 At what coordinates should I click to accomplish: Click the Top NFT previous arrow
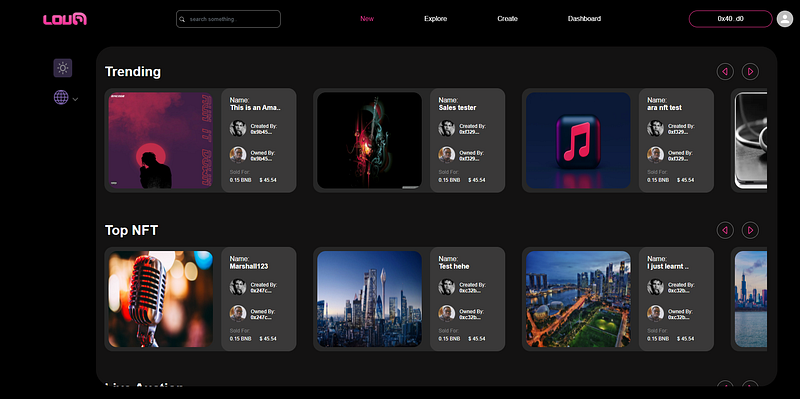725,230
